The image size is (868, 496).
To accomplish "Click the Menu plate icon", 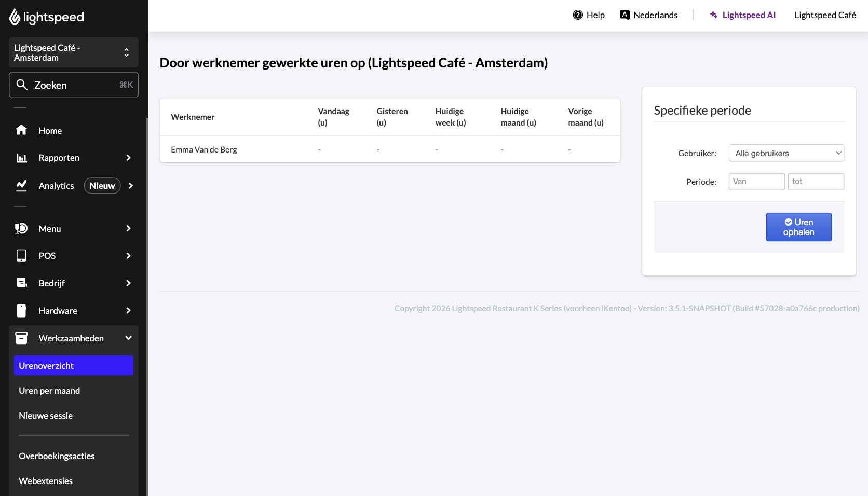I will [x=21, y=228].
